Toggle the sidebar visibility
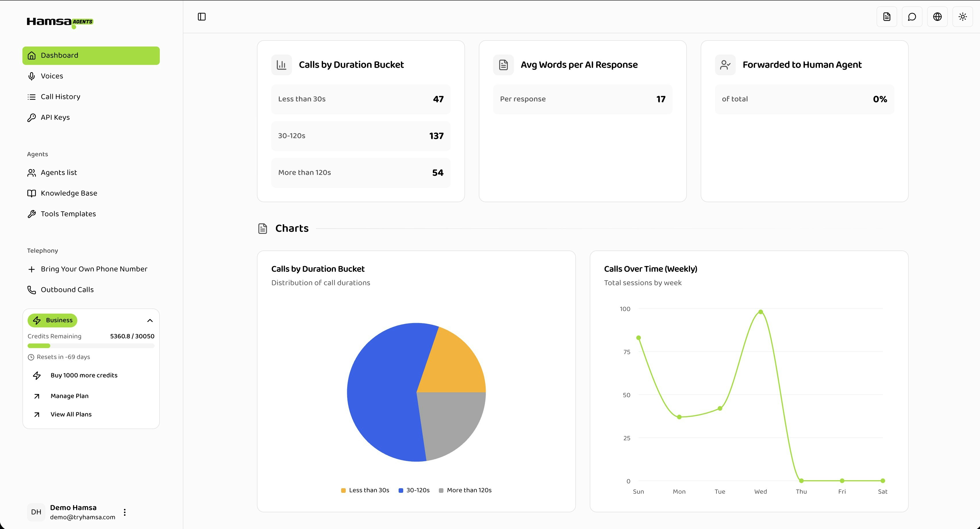 point(202,16)
